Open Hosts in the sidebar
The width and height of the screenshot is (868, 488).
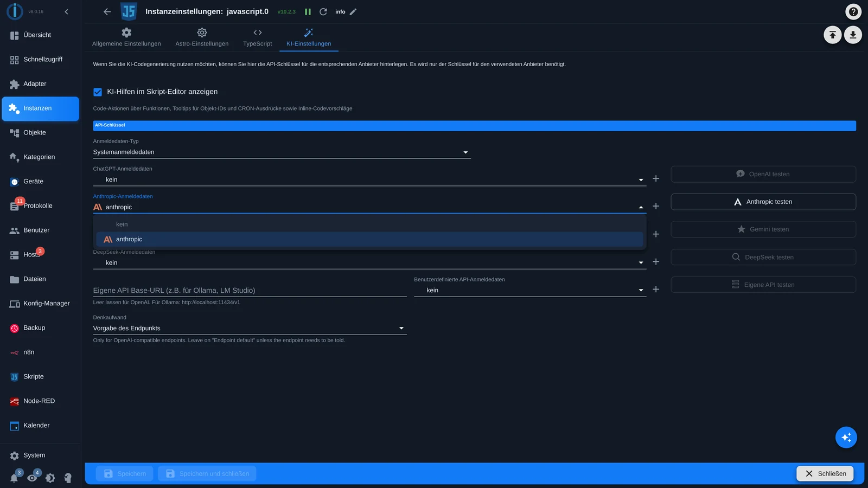click(41, 255)
